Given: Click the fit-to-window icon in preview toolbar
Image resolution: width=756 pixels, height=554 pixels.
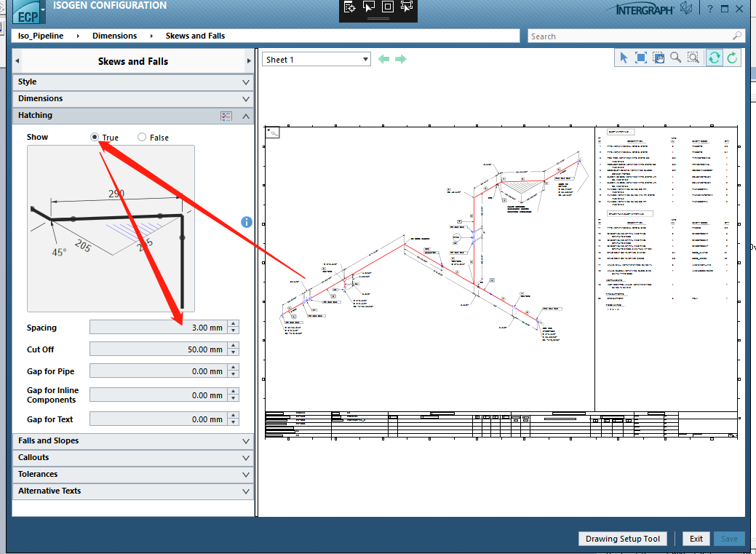Looking at the screenshot, I should point(641,58).
